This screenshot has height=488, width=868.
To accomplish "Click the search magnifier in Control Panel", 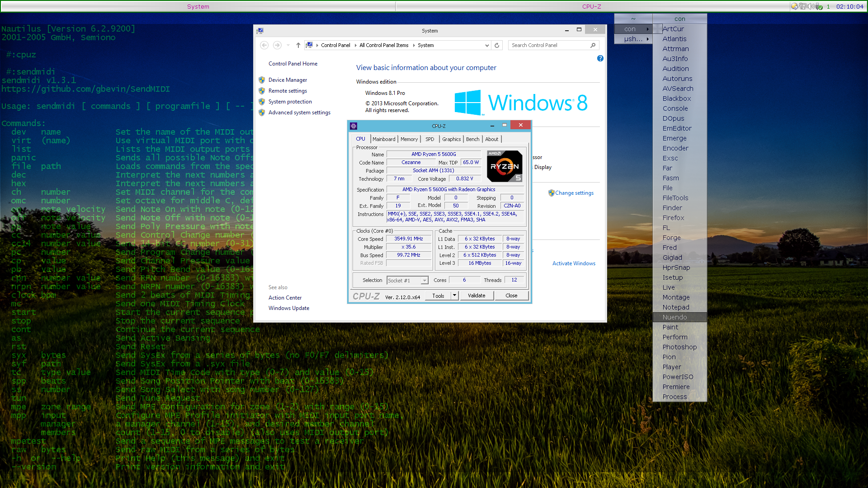I will click(x=593, y=45).
